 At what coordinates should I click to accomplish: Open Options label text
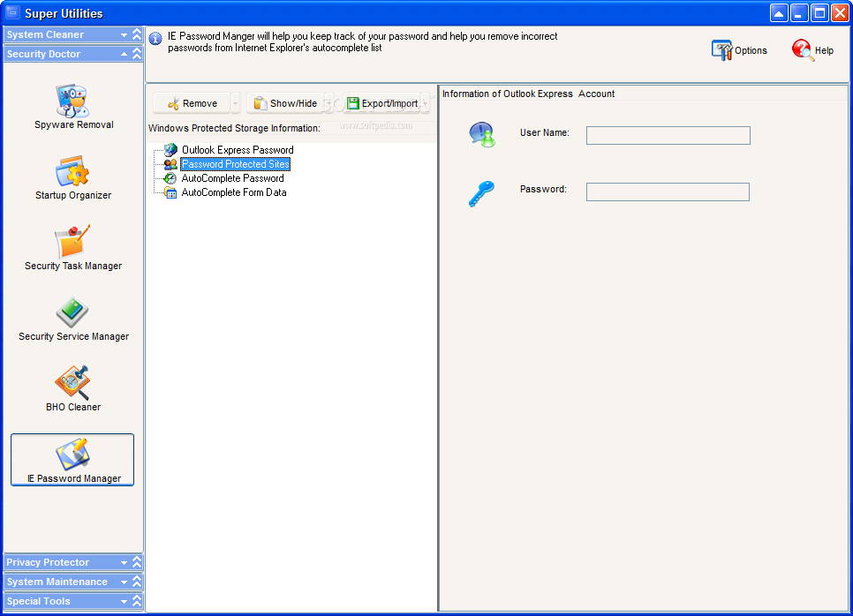click(x=751, y=50)
